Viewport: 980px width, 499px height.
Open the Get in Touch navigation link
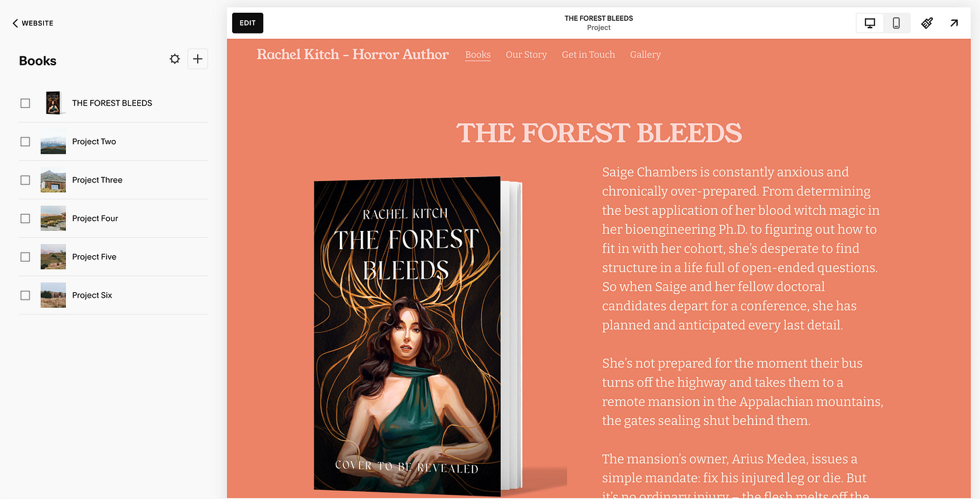[x=588, y=55]
